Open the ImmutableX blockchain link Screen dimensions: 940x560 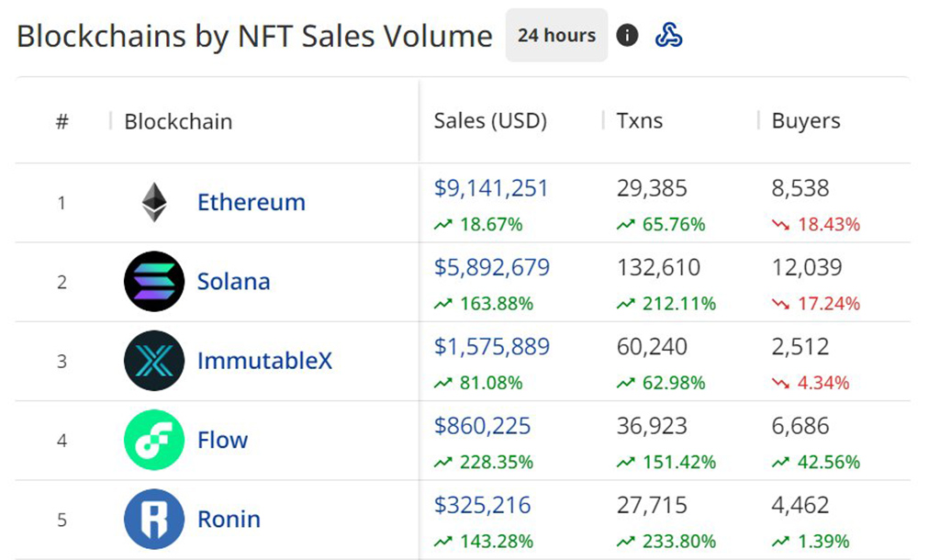click(264, 361)
